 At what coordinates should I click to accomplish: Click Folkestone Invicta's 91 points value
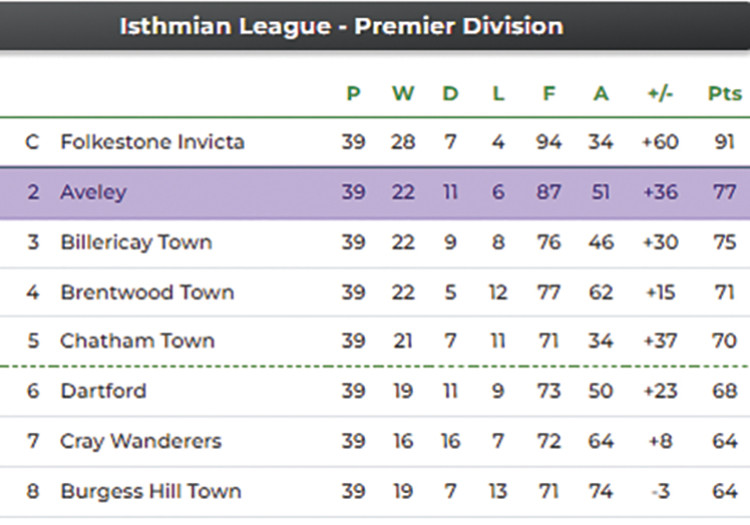[x=724, y=142]
